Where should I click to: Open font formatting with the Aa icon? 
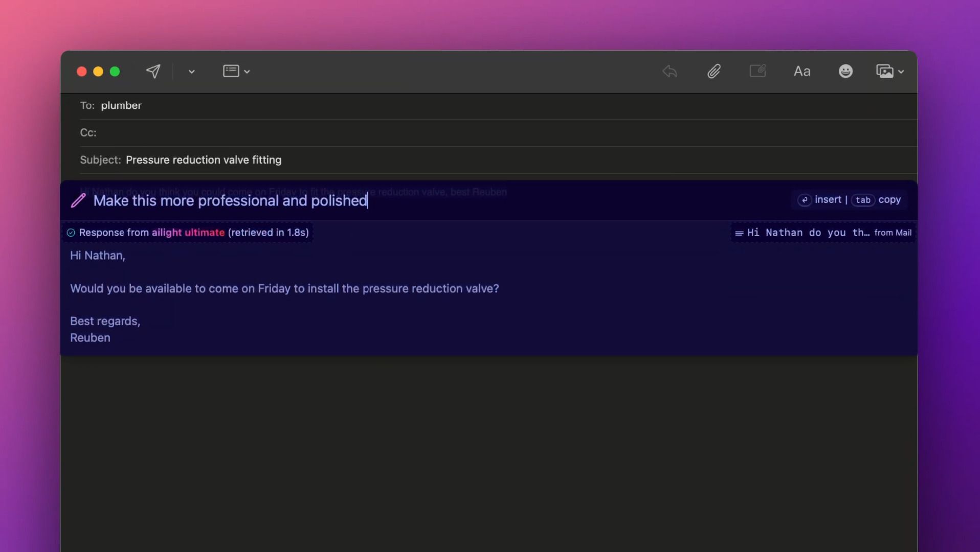(x=801, y=71)
